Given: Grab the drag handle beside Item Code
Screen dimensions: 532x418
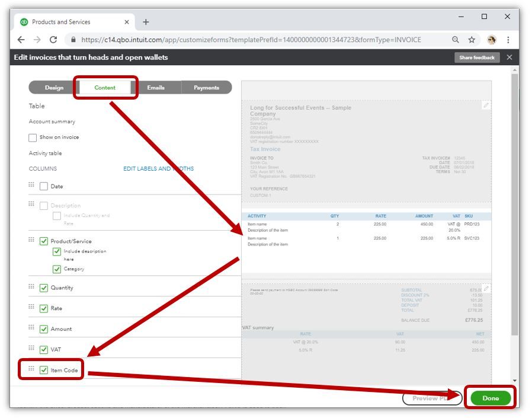Looking at the screenshot, I should [x=31, y=369].
